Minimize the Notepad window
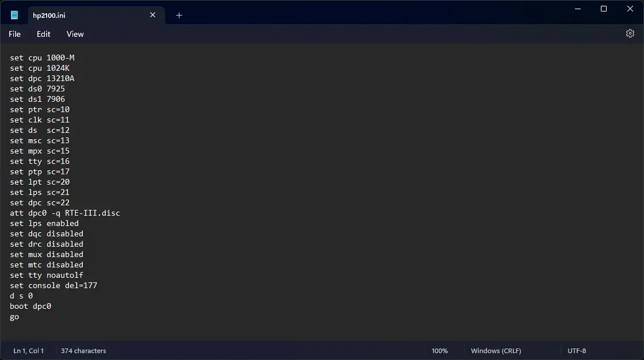 (577, 9)
